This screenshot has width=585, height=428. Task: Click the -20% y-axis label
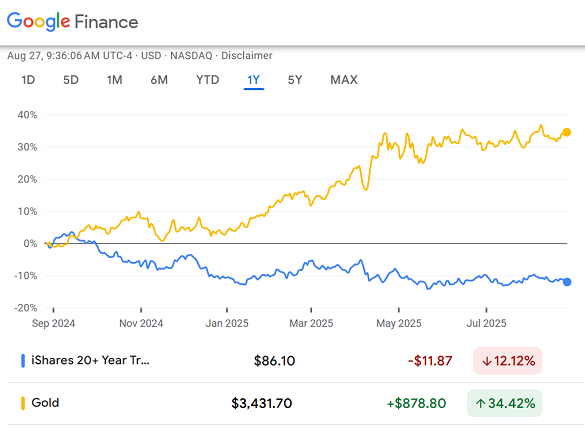point(25,308)
